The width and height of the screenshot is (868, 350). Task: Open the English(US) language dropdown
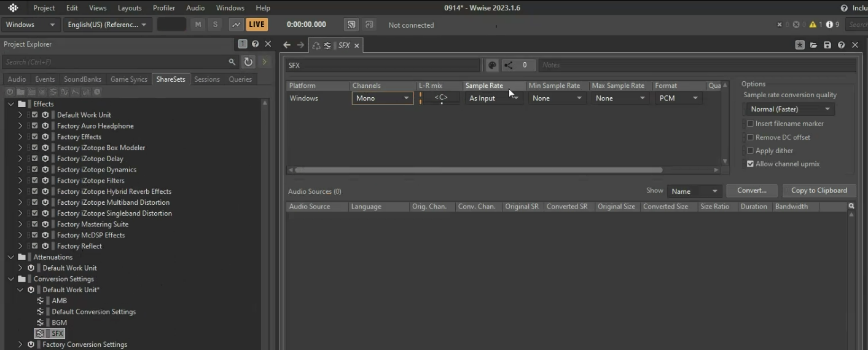click(108, 25)
